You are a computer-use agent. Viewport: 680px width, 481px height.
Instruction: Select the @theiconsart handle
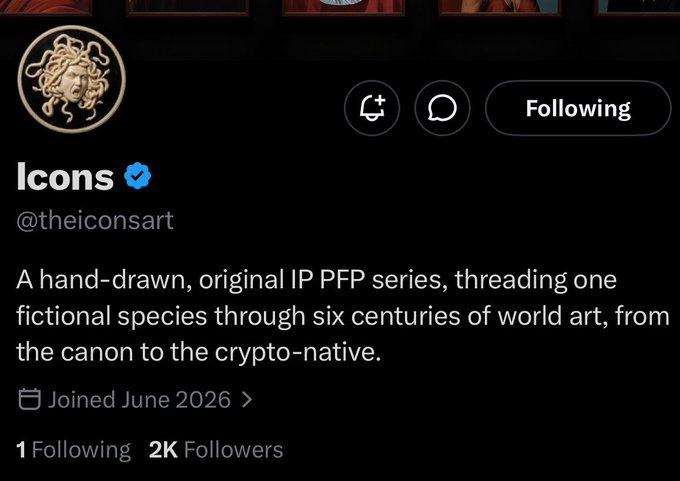95,220
